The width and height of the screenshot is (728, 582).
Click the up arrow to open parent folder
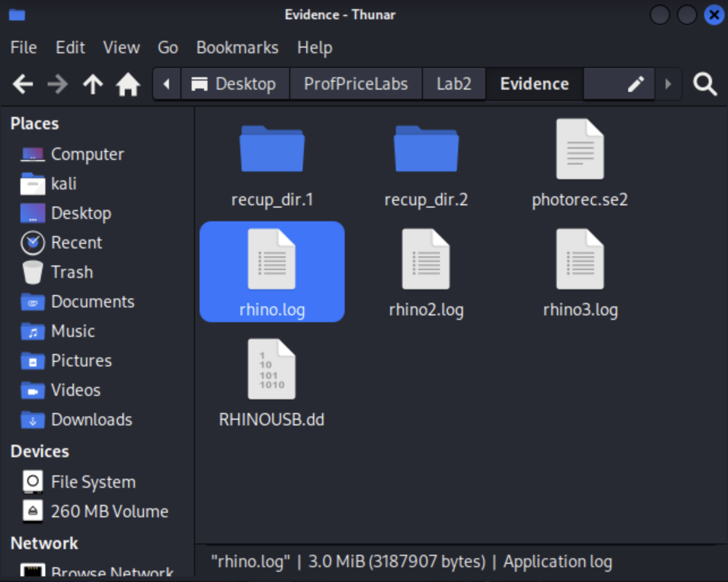pyautogui.click(x=93, y=85)
